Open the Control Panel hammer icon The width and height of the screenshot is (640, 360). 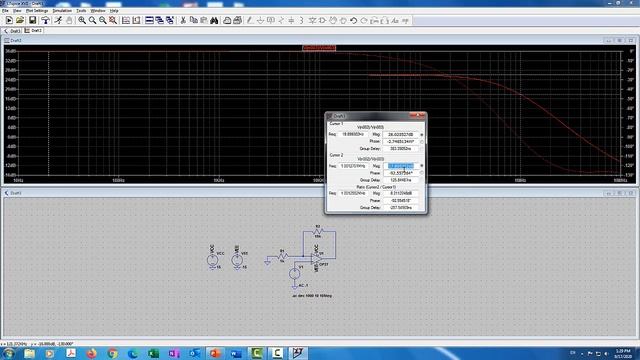(x=45, y=20)
